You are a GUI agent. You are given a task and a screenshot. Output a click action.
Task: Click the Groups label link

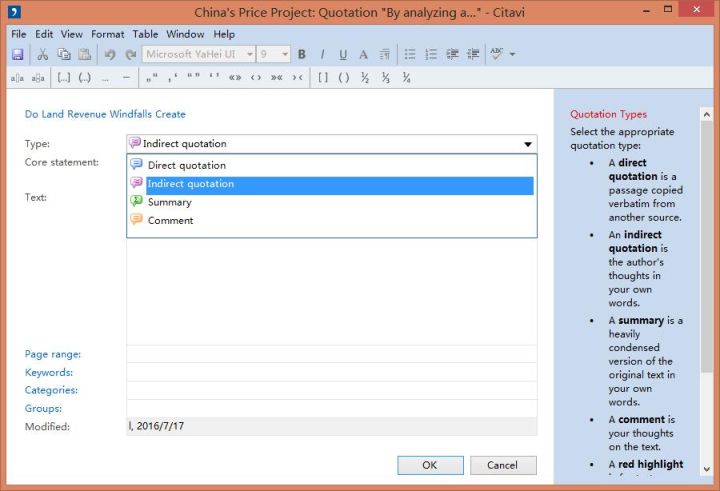[x=43, y=408]
